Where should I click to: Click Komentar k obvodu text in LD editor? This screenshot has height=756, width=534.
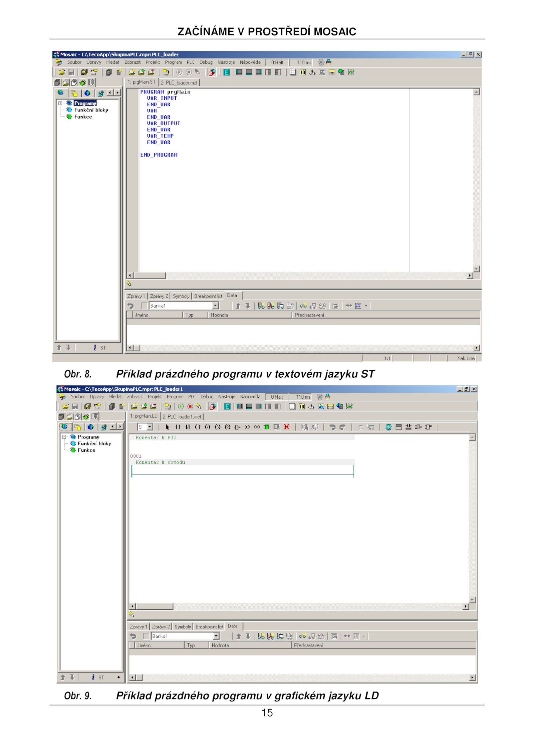(x=160, y=462)
